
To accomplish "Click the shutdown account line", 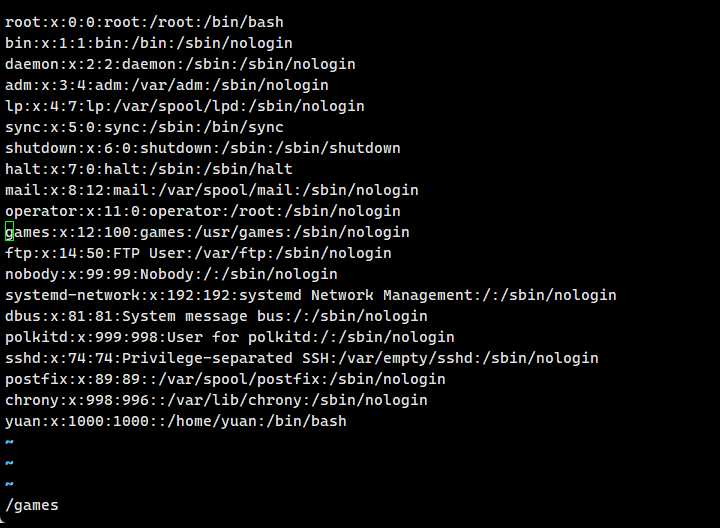I will click(x=202, y=148).
